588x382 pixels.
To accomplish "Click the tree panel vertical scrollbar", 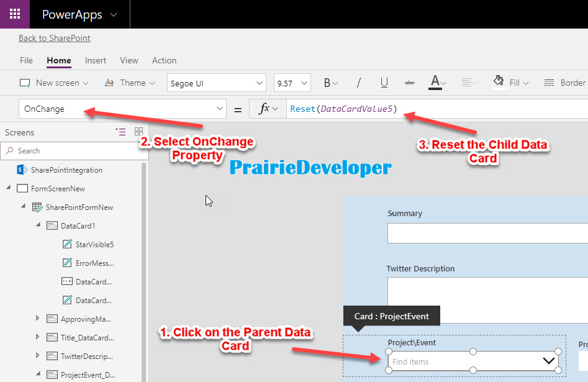I will [x=143, y=272].
